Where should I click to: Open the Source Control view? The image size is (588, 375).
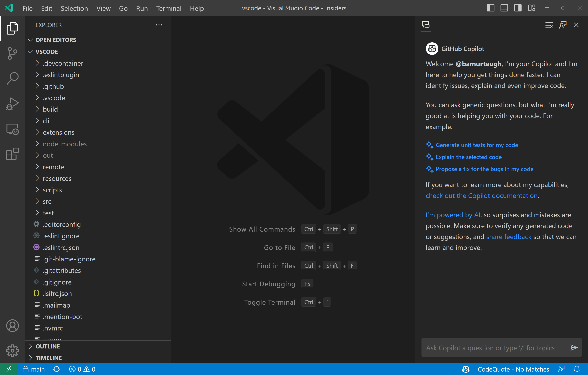click(12, 53)
